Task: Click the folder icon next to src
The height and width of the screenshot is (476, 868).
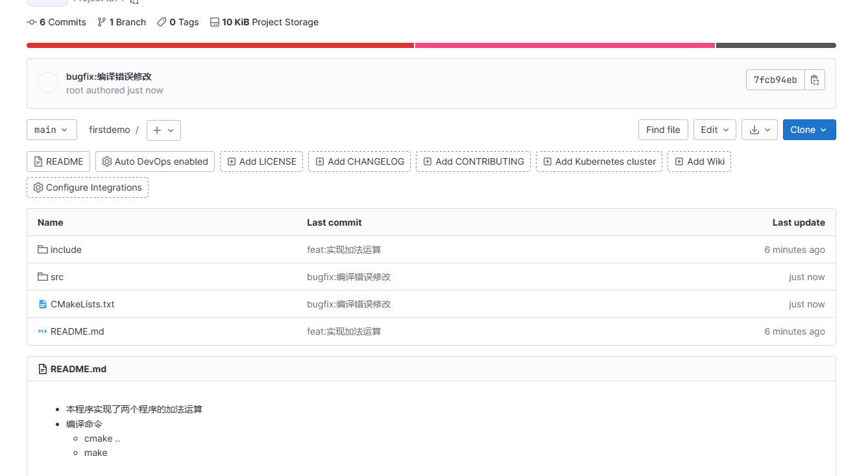Action: pos(43,277)
